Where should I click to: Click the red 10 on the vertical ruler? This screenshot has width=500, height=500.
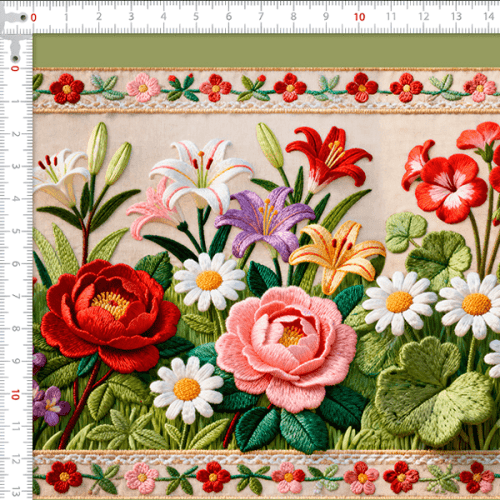(15, 395)
